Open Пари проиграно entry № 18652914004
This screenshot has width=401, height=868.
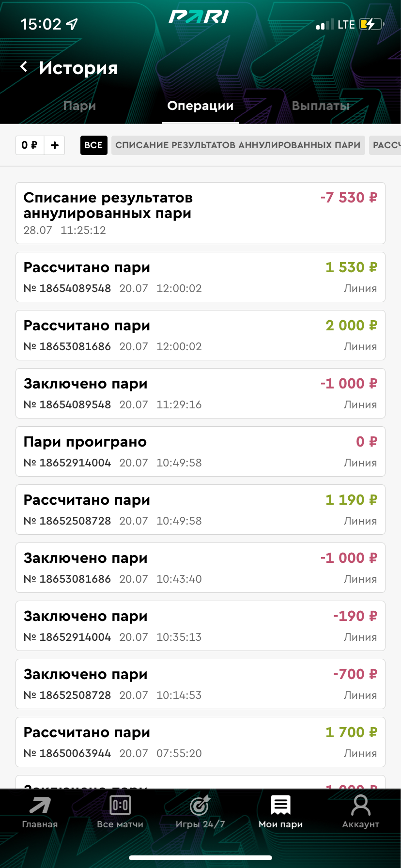click(x=200, y=451)
